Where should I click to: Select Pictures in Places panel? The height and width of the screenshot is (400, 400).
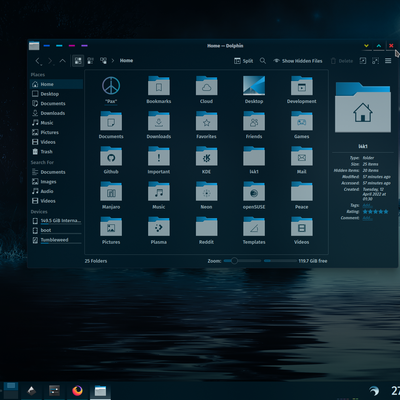pos(56,132)
